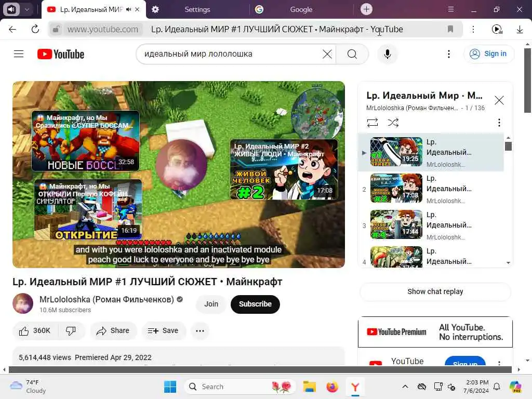Open end-screen video ОТКРЫТИЕ 16:19
The image size is (532, 399).
(x=88, y=210)
